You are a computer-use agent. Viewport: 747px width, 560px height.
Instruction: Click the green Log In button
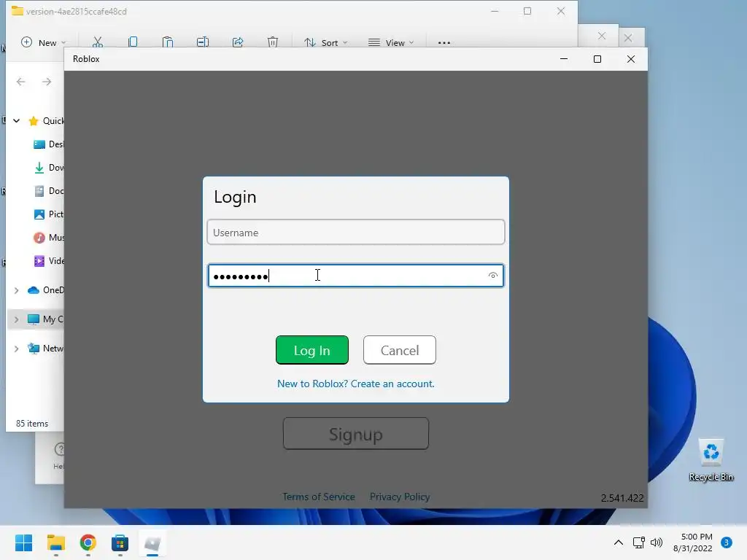coord(312,350)
